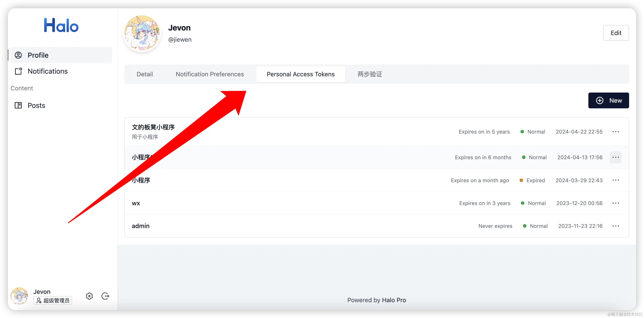Viewport: 644px width, 318px height.
Task: Expand options menu for 文的板凳小程序 token
Action: coord(616,132)
